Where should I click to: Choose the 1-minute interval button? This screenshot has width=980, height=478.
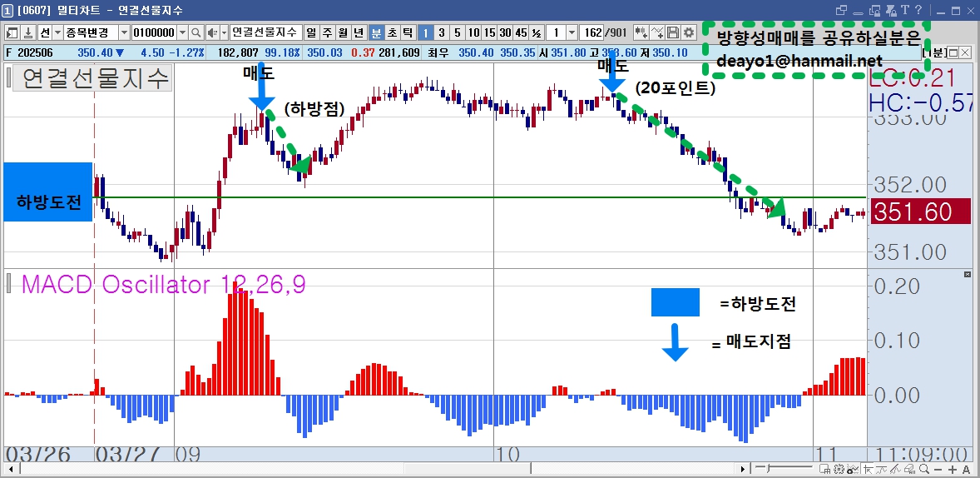426,32
